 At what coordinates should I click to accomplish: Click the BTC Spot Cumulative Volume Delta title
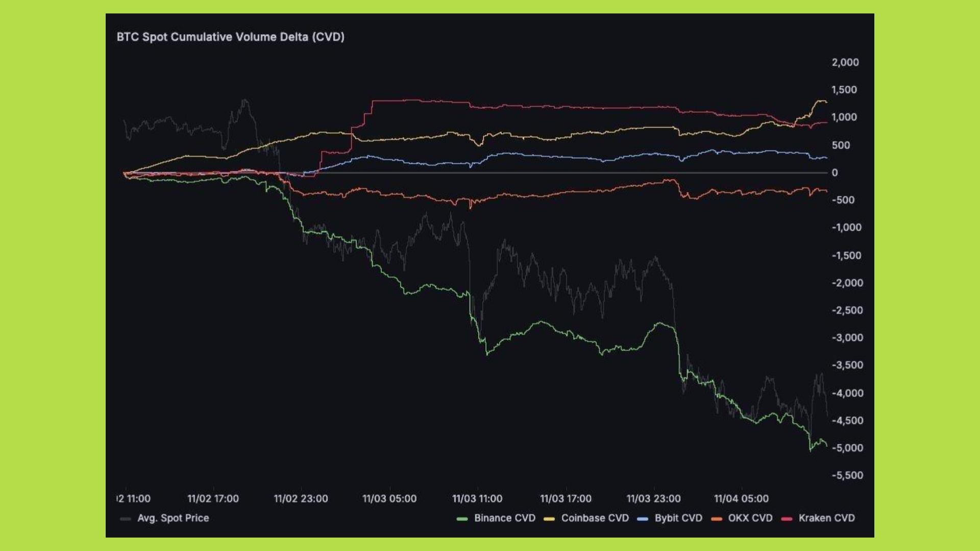pos(230,37)
